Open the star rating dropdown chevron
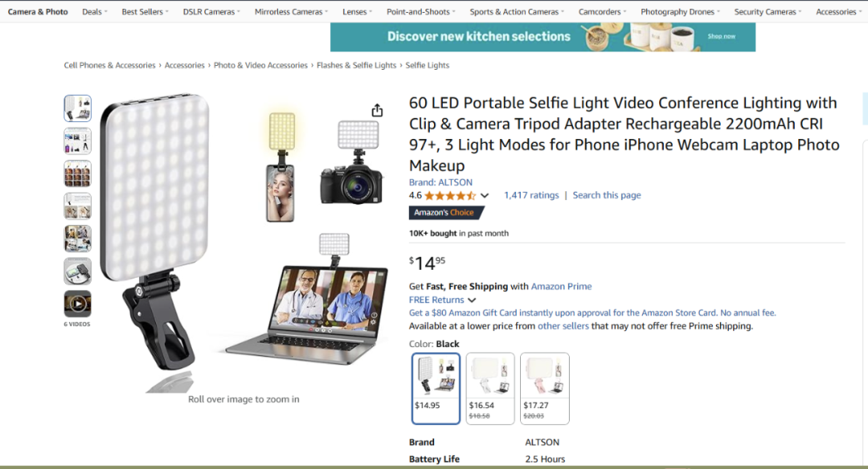This screenshot has height=469, width=868. coord(485,195)
